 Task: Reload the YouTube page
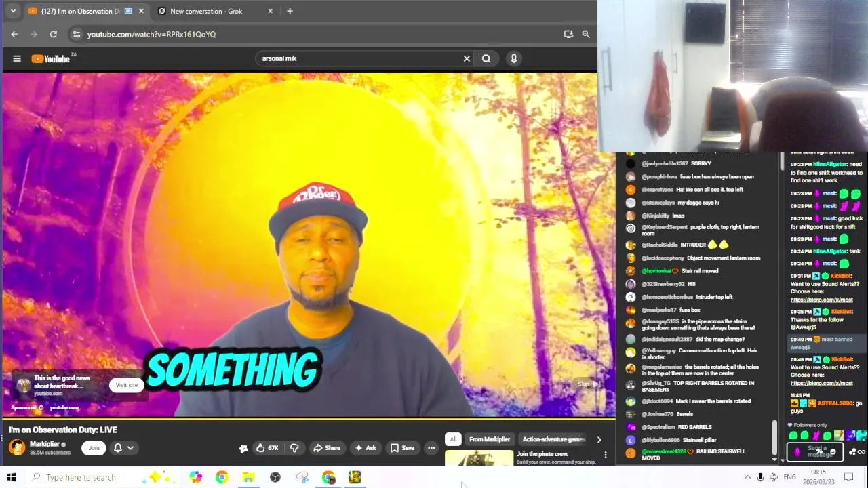(54, 34)
